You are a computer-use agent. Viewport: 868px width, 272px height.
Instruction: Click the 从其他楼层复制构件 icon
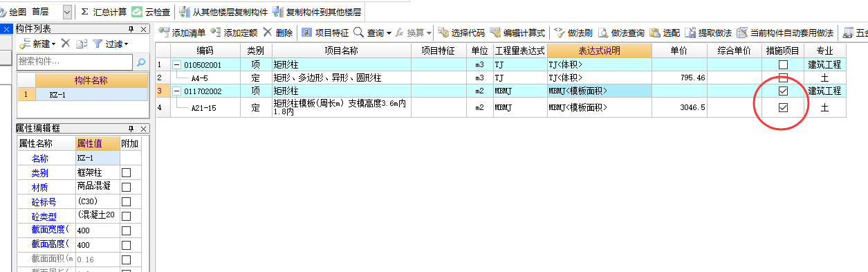pos(185,12)
